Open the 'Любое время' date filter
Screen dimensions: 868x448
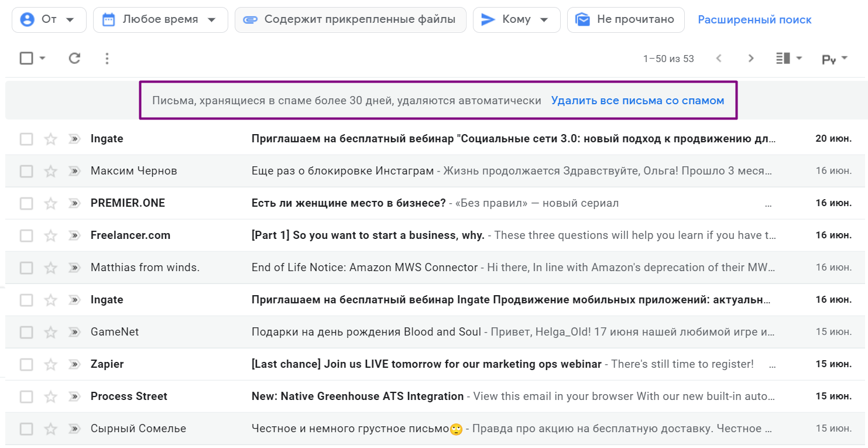pos(160,20)
